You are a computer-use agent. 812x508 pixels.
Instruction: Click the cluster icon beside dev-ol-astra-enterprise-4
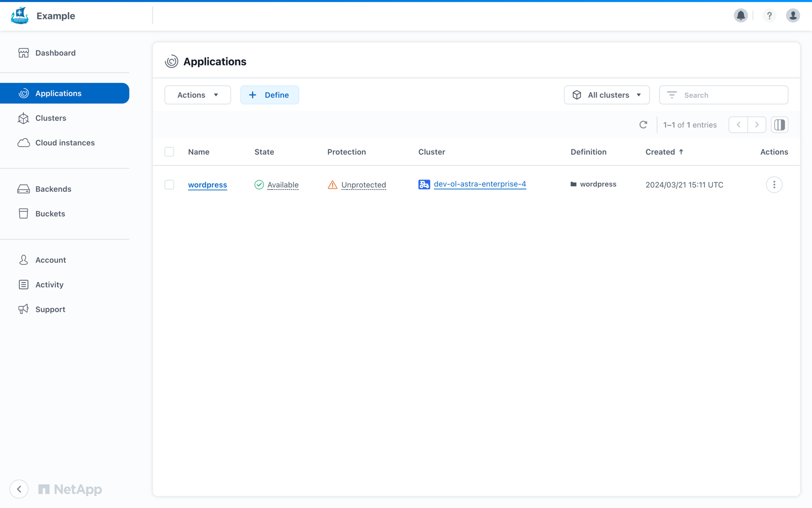click(424, 184)
